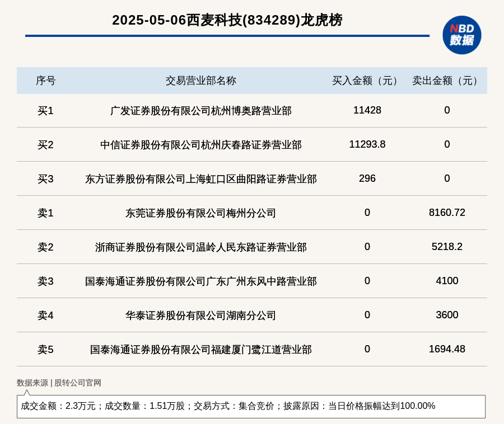
Task: Click the 买入金额（元） column header
Action: coord(367,81)
